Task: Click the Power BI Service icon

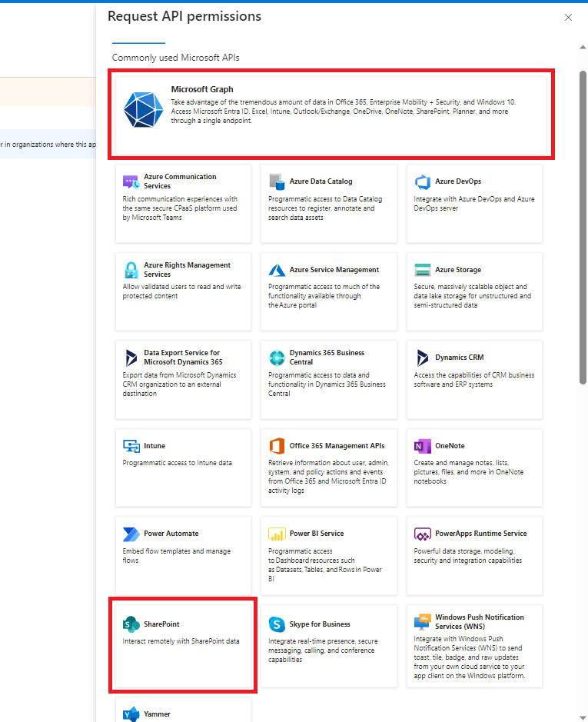Action: 277,534
